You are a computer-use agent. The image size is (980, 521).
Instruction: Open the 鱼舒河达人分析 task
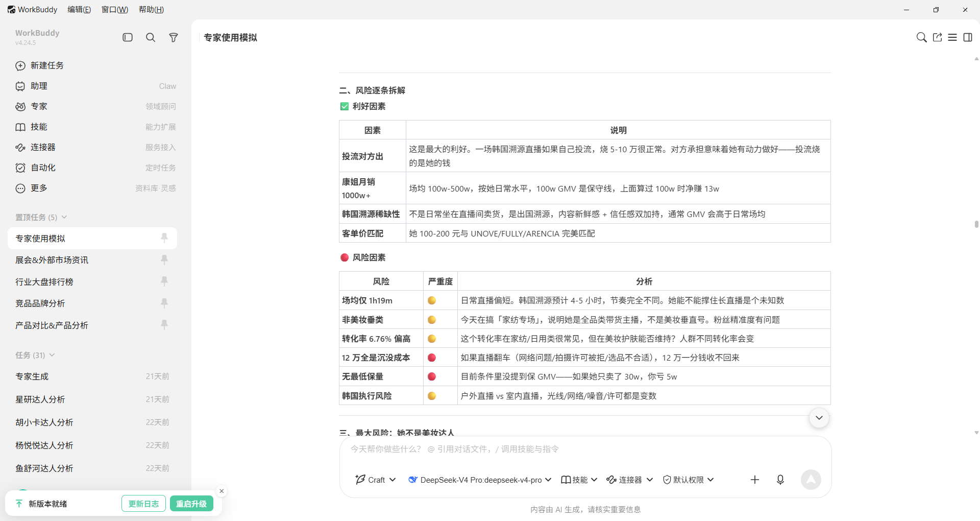[92, 468]
